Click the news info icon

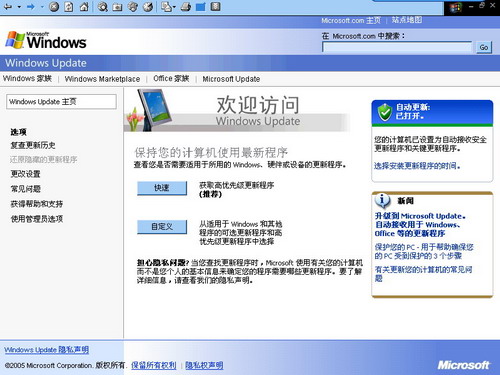pyautogui.click(x=382, y=200)
